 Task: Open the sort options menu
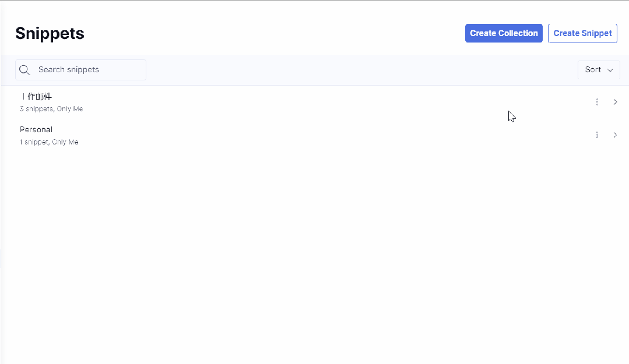[599, 69]
